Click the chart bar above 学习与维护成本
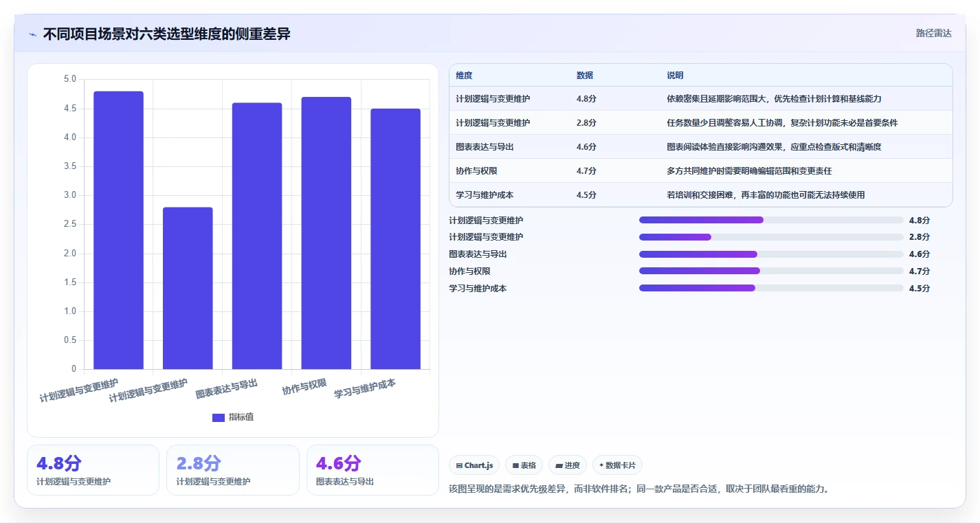The image size is (980, 523). [x=395, y=239]
